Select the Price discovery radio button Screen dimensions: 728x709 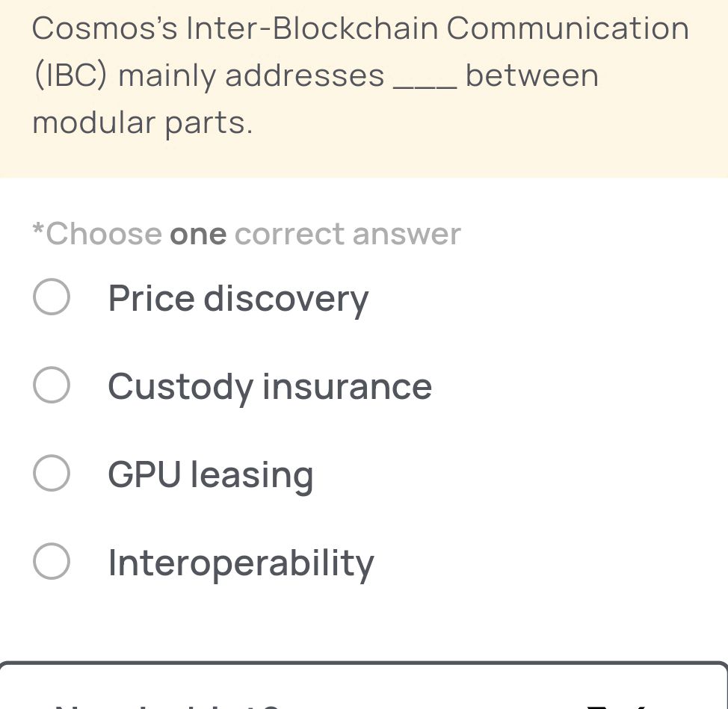pos(51,296)
